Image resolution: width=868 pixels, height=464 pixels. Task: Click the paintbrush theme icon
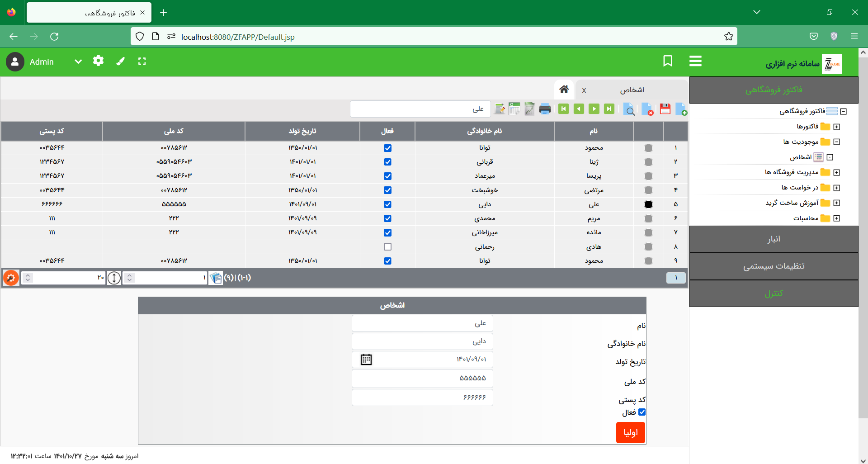tap(120, 61)
